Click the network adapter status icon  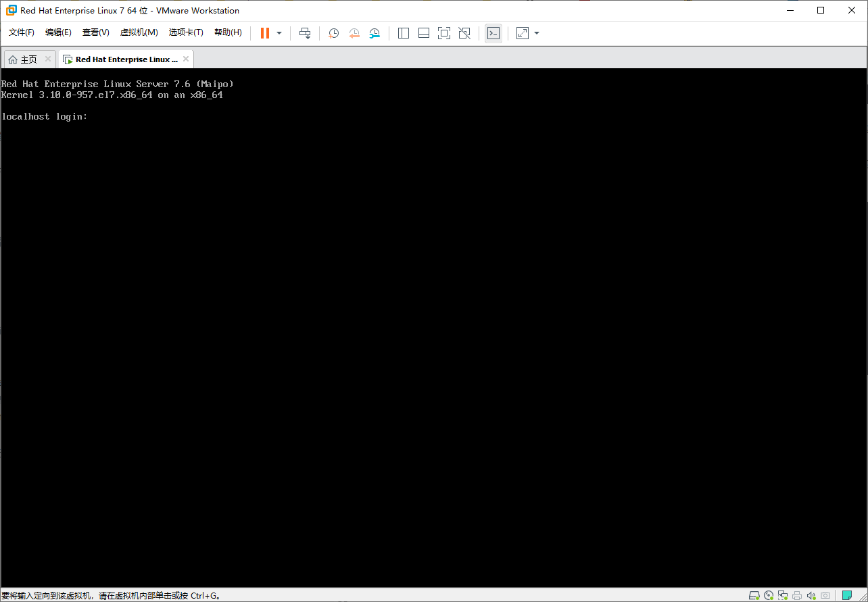(783, 595)
